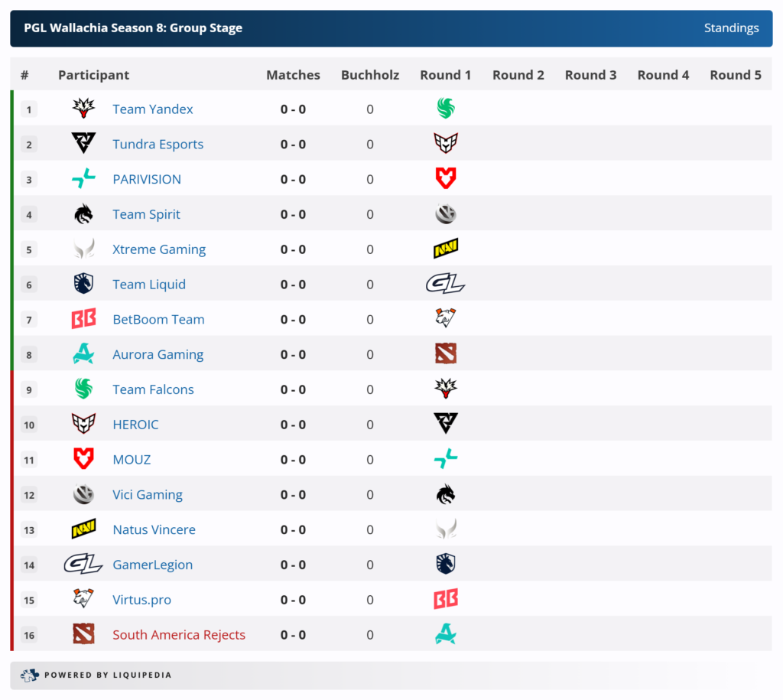Click the Participant column header
The width and height of the screenshot is (783, 700).
click(93, 75)
